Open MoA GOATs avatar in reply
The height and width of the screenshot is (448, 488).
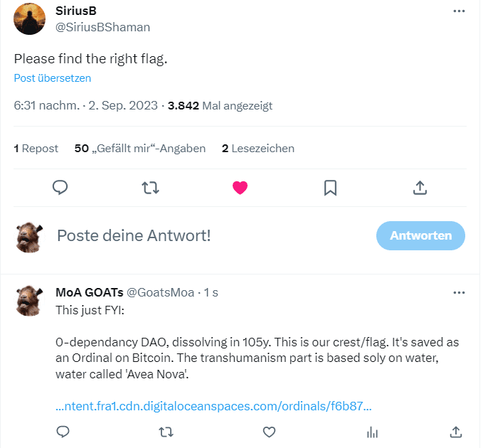tap(30, 301)
